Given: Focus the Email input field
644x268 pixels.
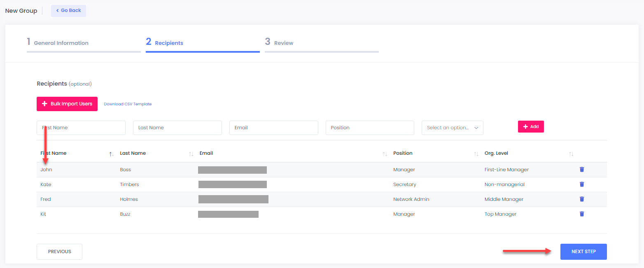Looking at the screenshot, I should [273, 128].
